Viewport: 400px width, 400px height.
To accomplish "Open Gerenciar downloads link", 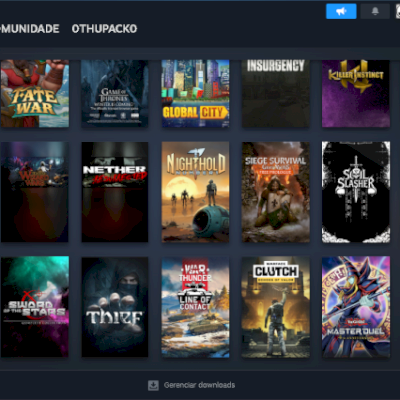I will (199, 385).
